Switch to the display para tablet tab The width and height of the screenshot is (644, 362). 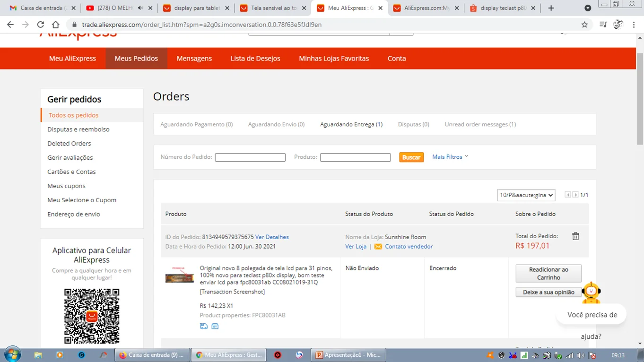[196, 8]
